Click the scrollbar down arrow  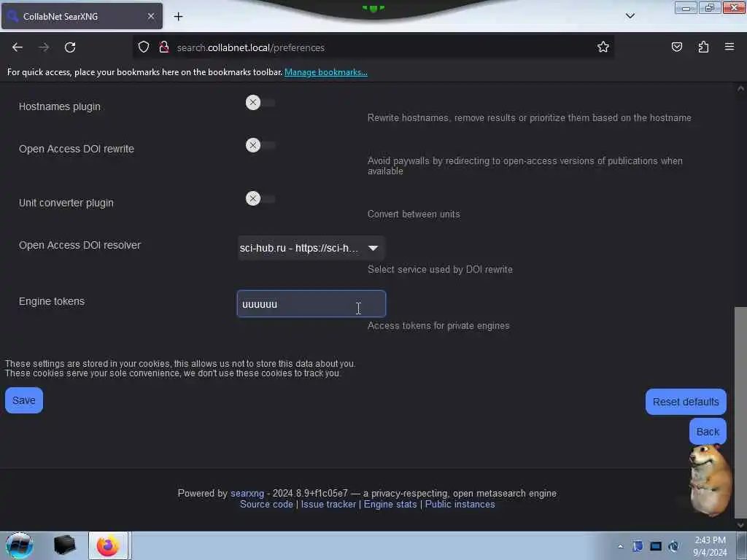(x=740, y=525)
